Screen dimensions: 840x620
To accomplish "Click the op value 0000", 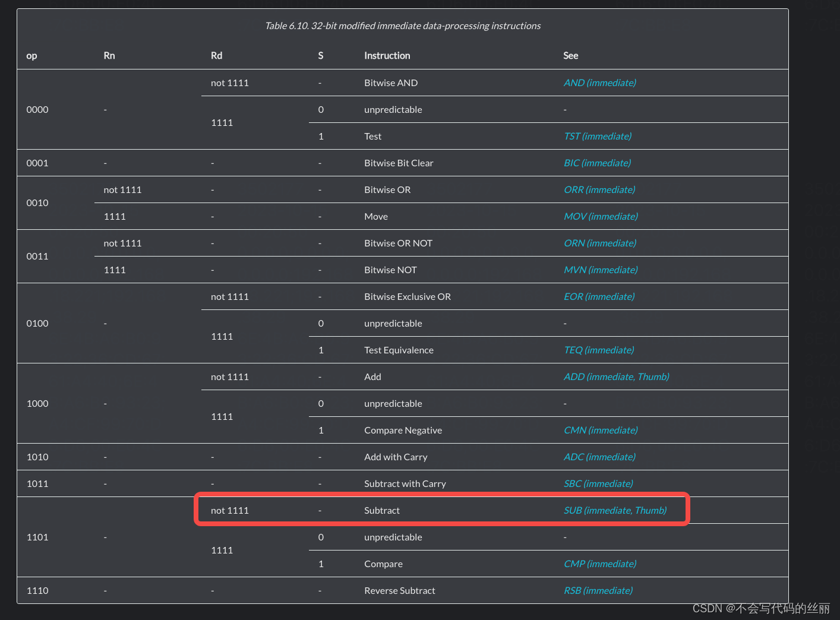I will pos(37,110).
